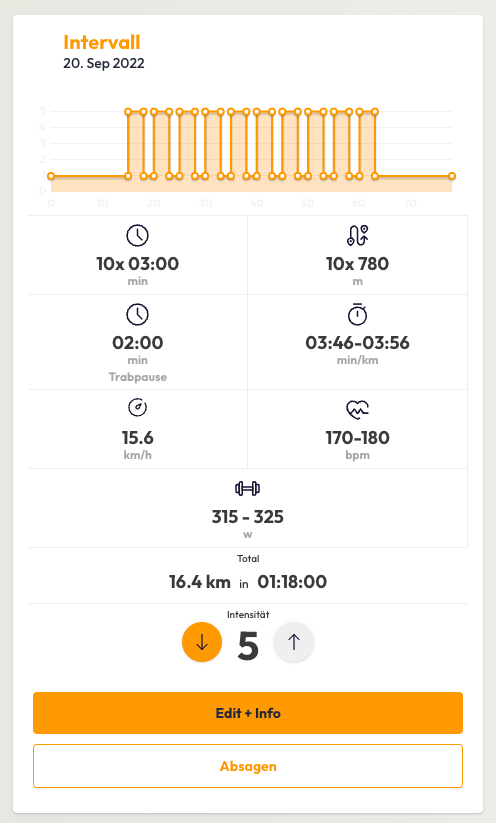
Task: Click the dumbbell icon above 315 - 325 W
Action: pyautogui.click(x=248, y=489)
